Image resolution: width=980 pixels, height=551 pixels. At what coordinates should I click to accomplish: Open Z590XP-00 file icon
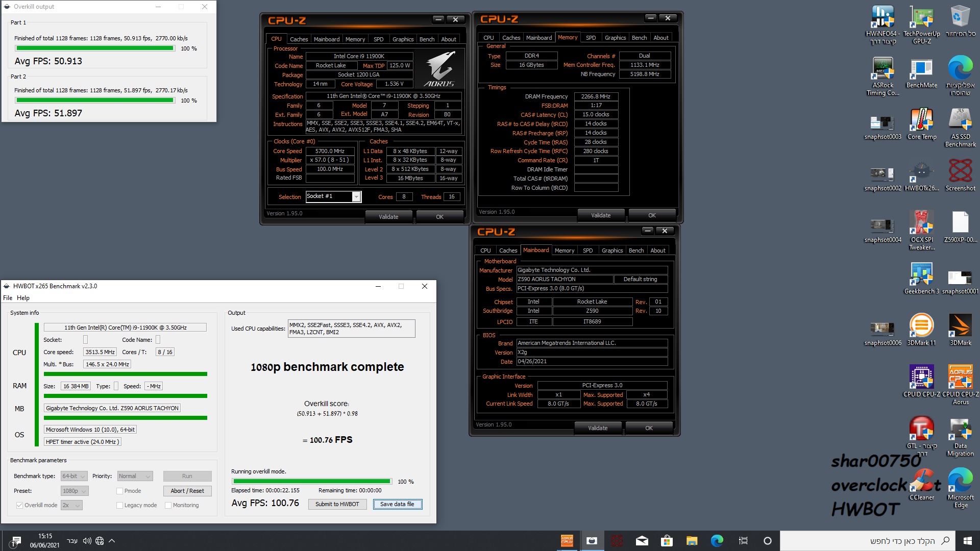pyautogui.click(x=960, y=227)
